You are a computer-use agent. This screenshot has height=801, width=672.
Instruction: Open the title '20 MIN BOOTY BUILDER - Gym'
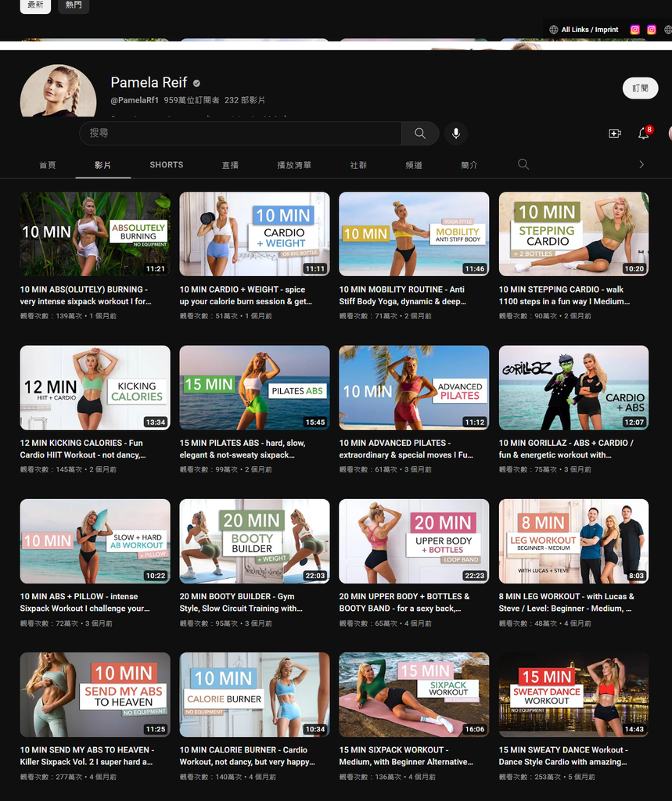point(241,602)
